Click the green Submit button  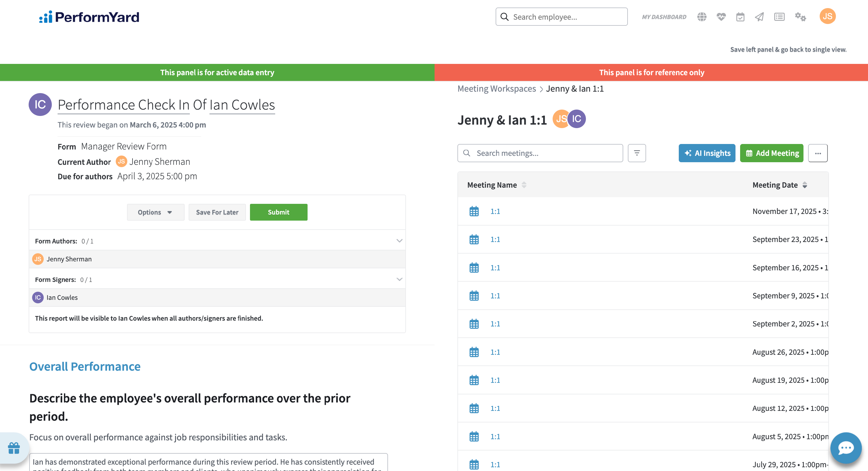click(278, 212)
